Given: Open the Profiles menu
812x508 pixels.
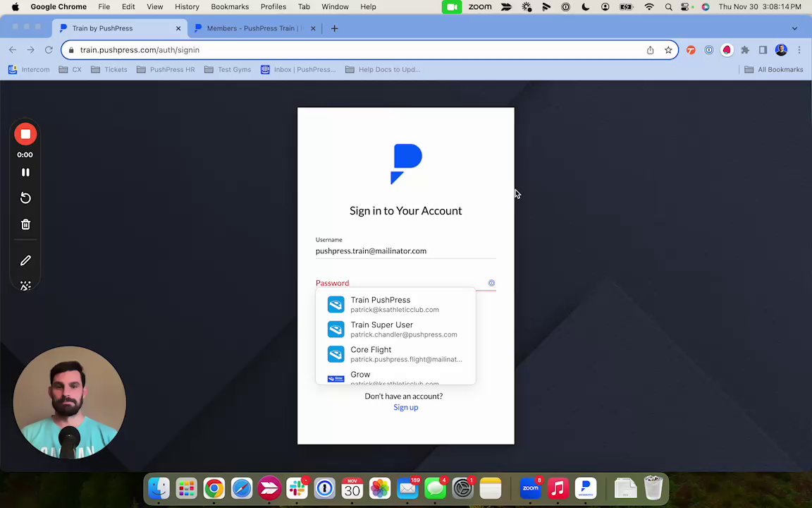Looking at the screenshot, I should (x=273, y=7).
